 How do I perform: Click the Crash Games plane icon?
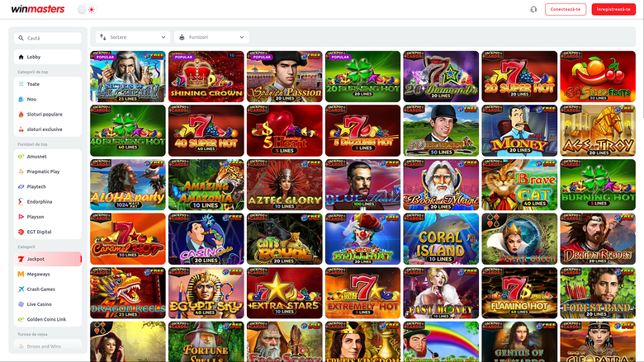[21, 289]
